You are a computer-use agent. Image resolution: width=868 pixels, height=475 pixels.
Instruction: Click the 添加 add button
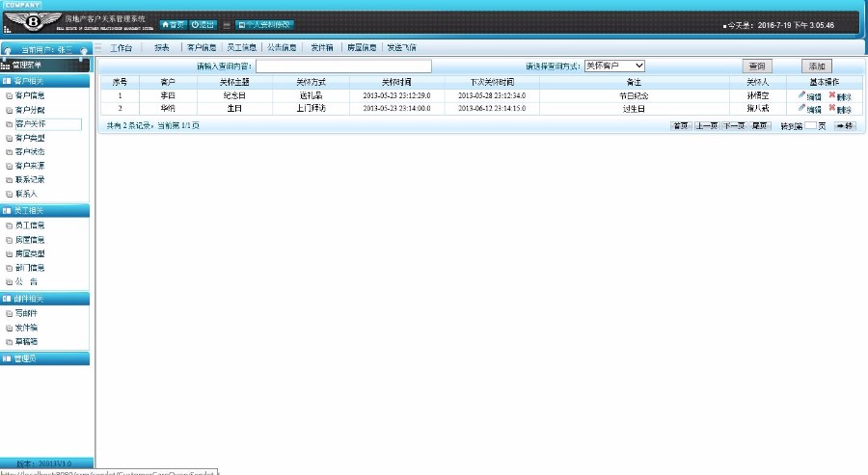[x=817, y=66]
